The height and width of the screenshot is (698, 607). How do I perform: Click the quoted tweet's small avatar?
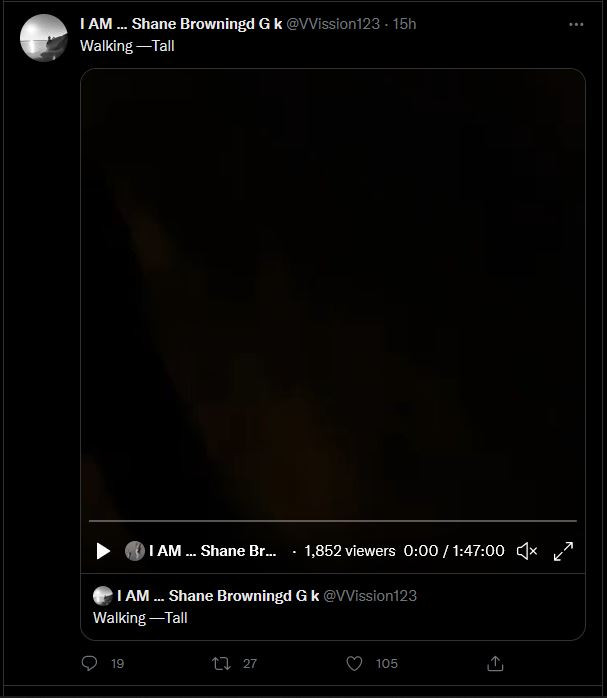click(x=103, y=596)
